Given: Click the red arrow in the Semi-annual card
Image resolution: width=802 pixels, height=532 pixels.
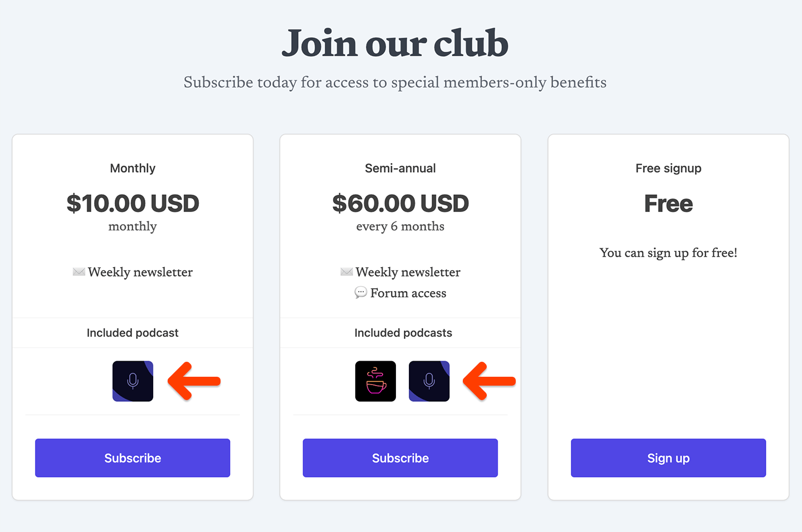Looking at the screenshot, I should (x=490, y=381).
